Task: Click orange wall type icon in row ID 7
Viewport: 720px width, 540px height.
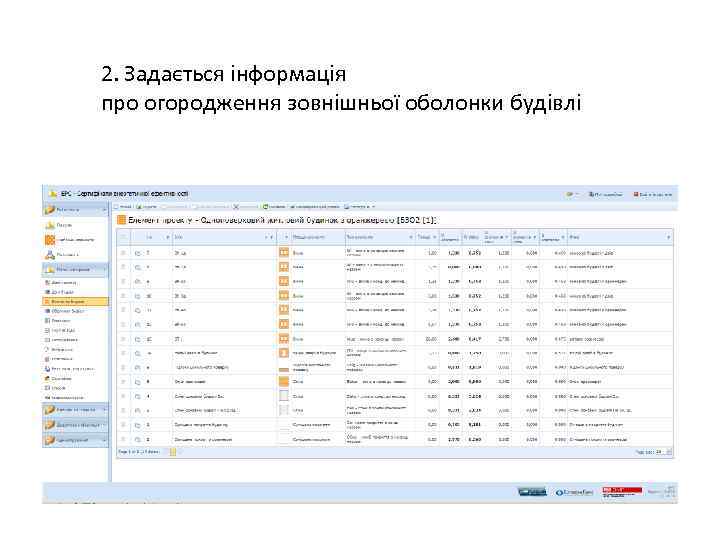Action: [284, 253]
